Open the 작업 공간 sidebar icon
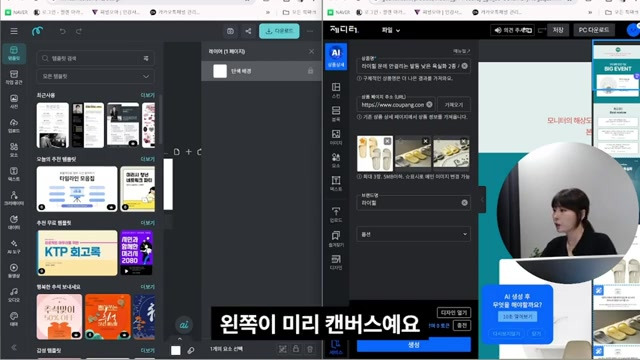The height and width of the screenshot is (360, 640). [x=14, y=77]
